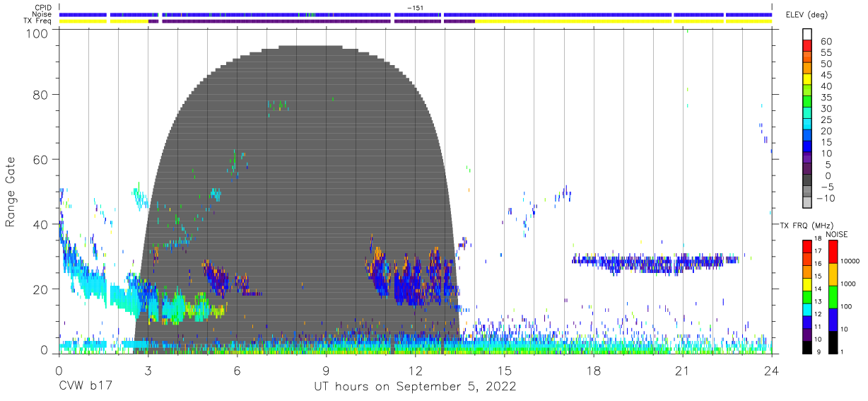Click the 'Range Gate' y-axis title
The image size is (868, 401).
(11, 192)
